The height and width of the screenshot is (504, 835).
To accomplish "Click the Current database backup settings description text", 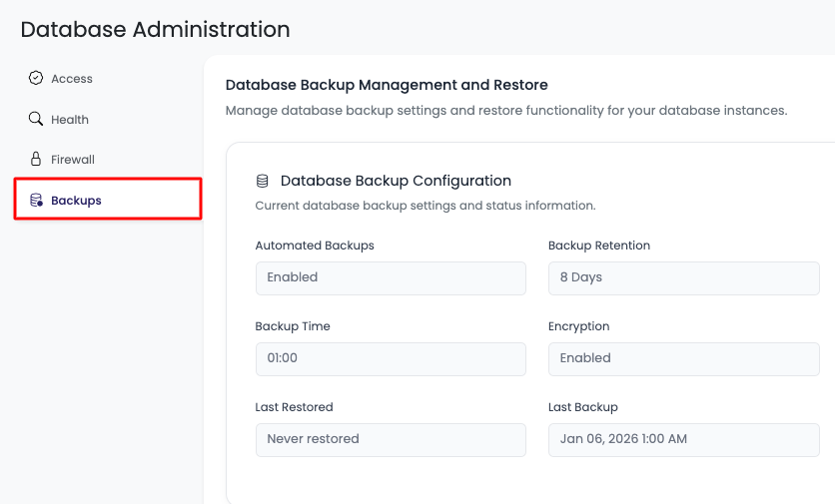I will (x=425, y=206).
